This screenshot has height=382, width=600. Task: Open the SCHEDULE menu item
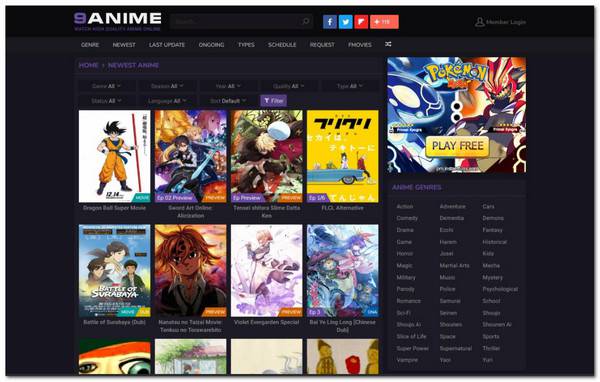282,45
